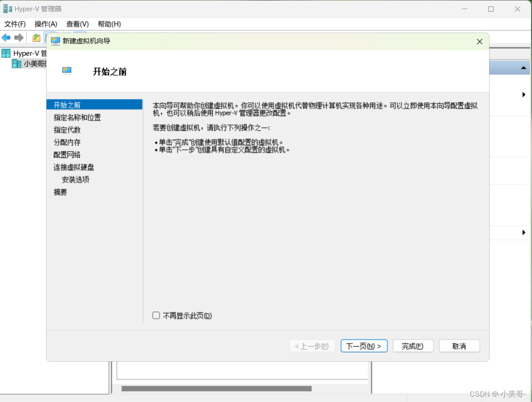Click the Hyper-V 管理器 root icon in the tree
Image resolution: width=532 pixels, height=402 pixels.
pos(6,53)
